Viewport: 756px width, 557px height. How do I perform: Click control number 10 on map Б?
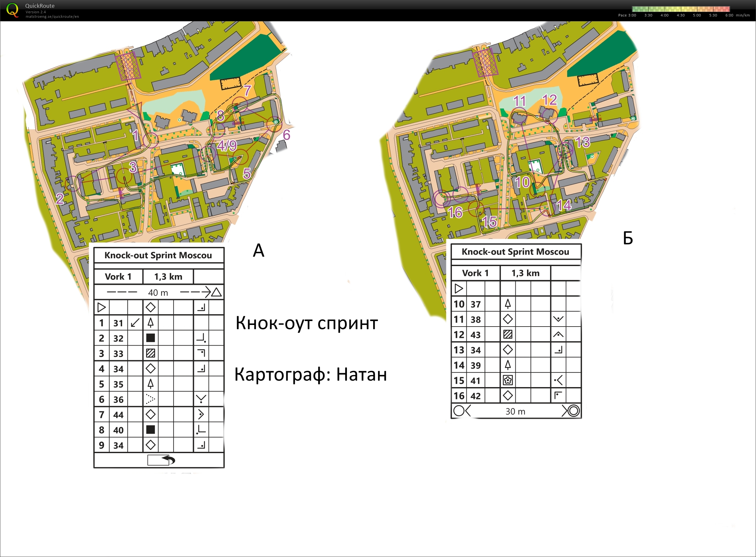pos(522,183)
